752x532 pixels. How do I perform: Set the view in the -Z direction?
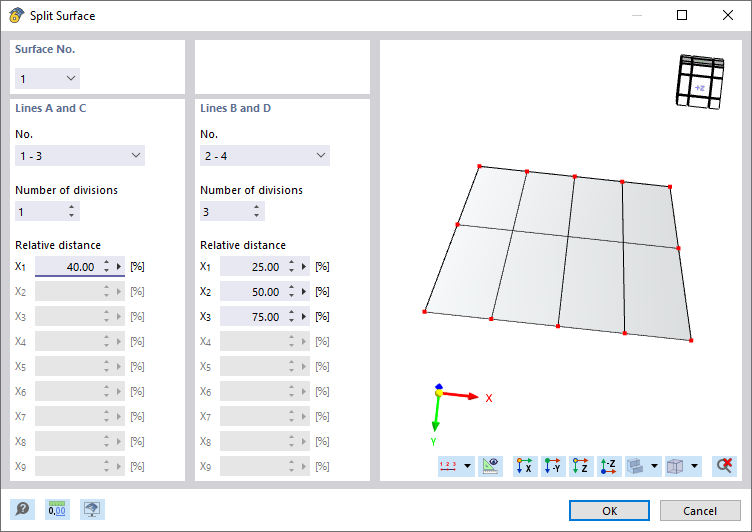609,466
